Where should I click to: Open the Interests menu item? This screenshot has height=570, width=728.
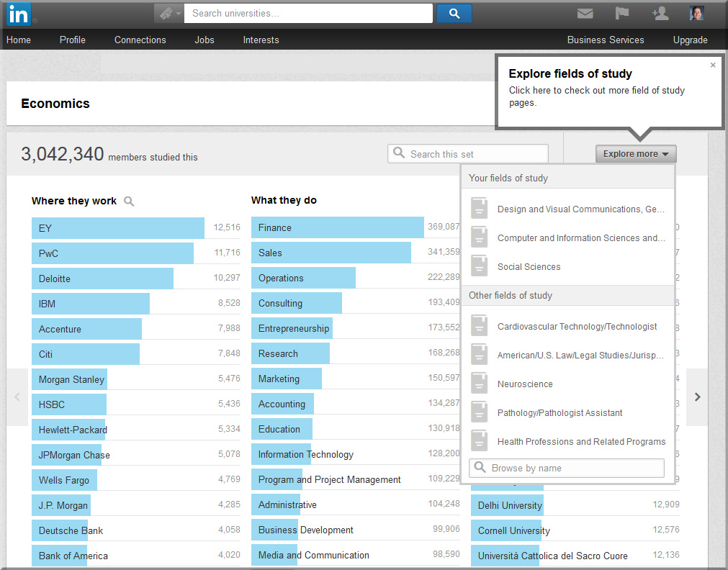point(261,40)
